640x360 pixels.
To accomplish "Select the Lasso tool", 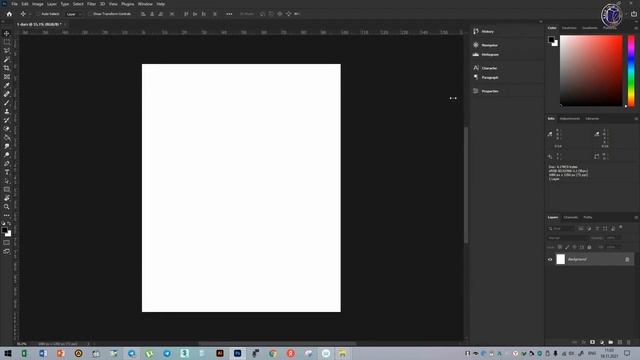I will [x=7, y=51].
